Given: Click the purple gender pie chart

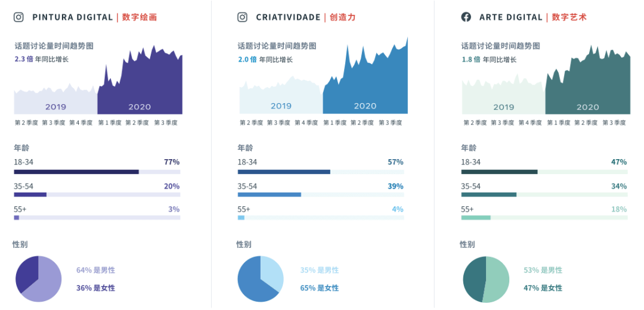Looking at the screenshot, I should pos(39,279).
